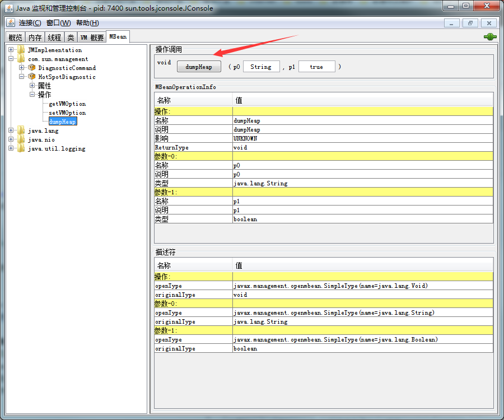Click the 值 header in MBeanOperationInfo table
Image resolution: width=504 pixels, height=420 pixels.
pyautogui.click(x=362, y=101)
